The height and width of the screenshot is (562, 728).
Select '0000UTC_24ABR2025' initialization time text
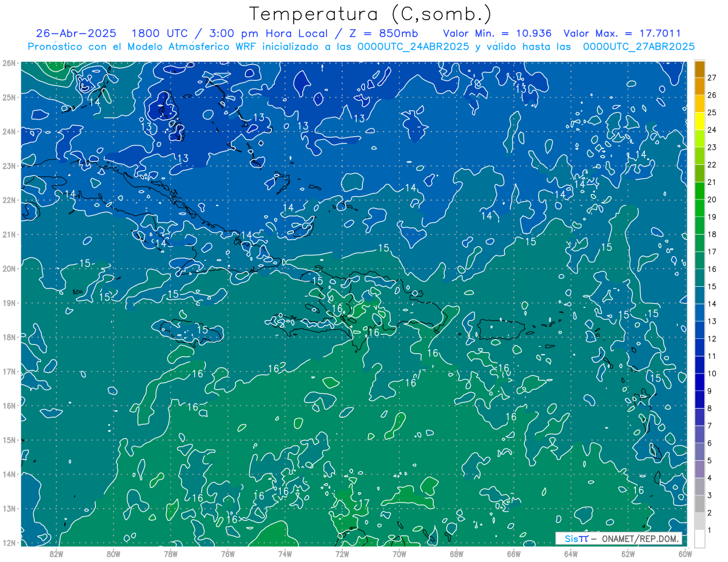(x=413, y=46)
